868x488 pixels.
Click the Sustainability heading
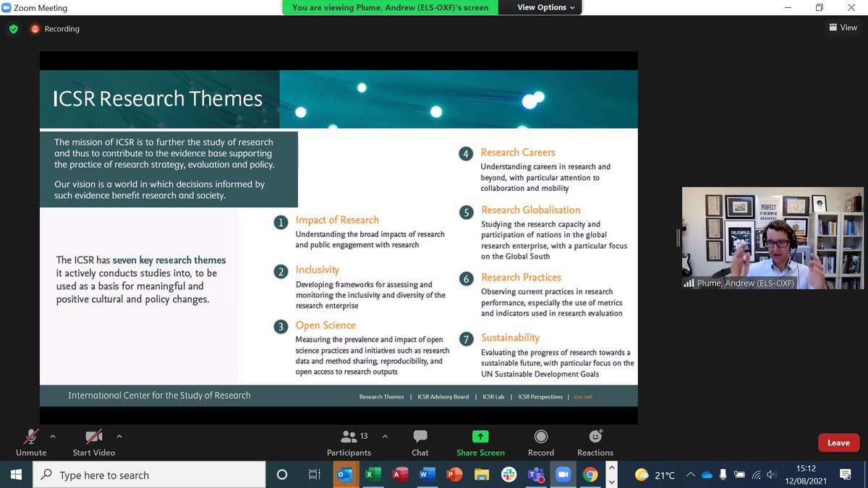click(510, 338)
